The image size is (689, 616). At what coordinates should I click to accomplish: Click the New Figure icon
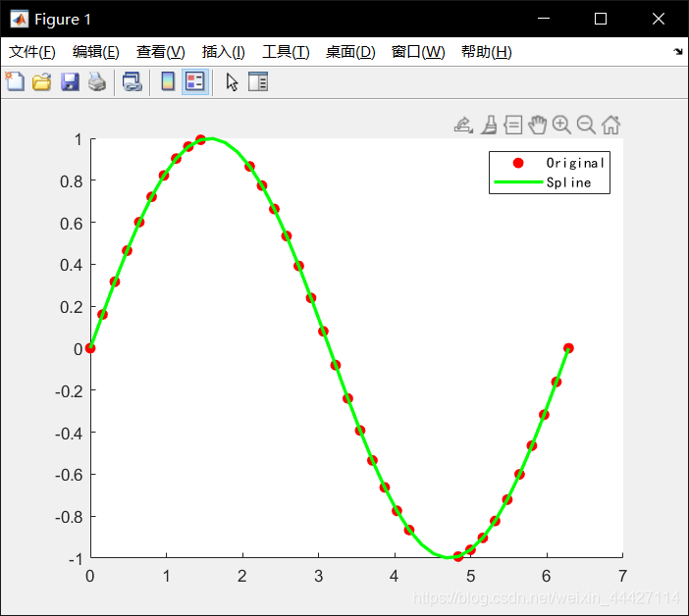coord(15,81)
